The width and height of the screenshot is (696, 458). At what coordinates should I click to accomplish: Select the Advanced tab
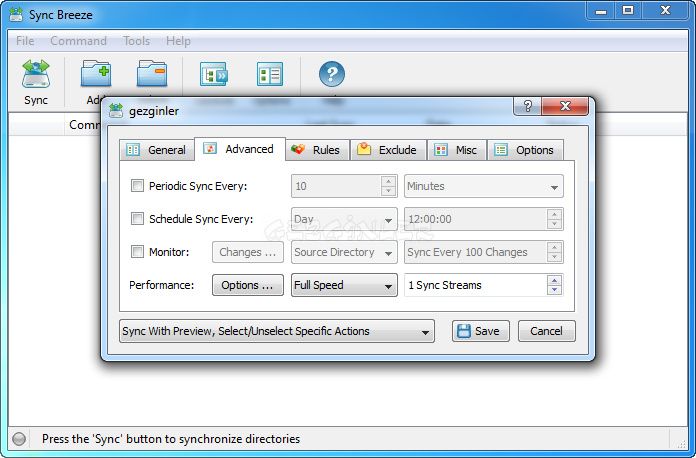click(x=240, y=149)
